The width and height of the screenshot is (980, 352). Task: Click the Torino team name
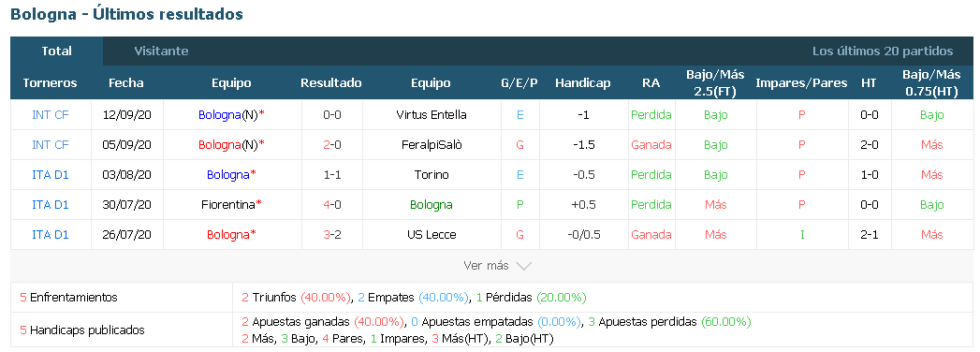431,175
